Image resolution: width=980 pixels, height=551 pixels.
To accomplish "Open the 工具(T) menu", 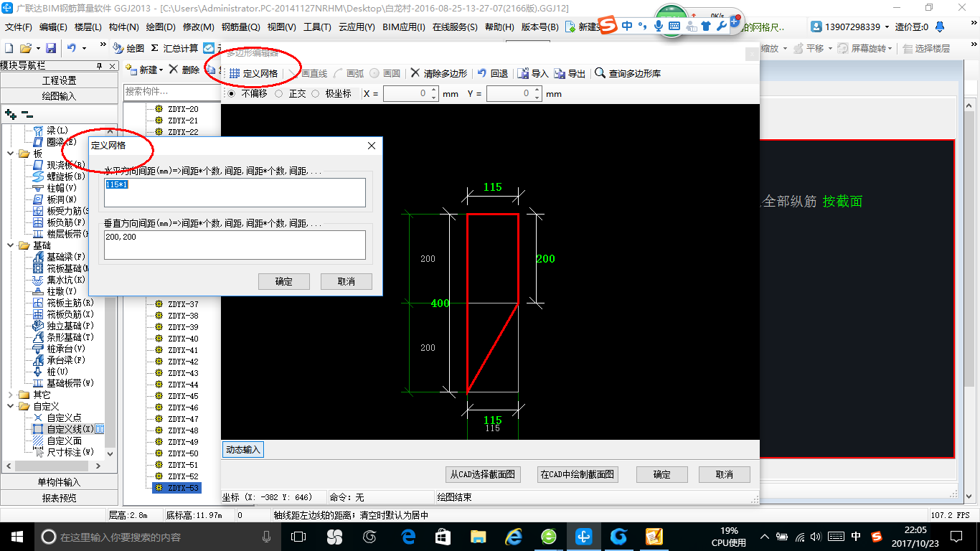I will click(x=317, y=27).
